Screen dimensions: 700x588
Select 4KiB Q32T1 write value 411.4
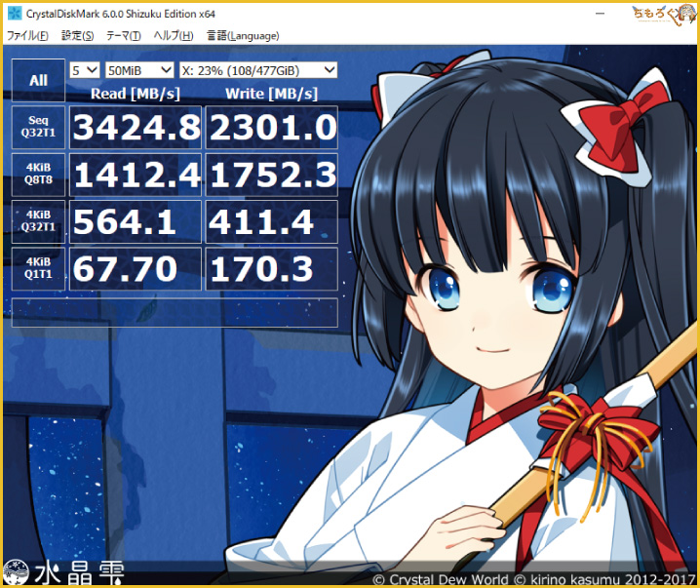pyautogui.click(x=271, y=222)
